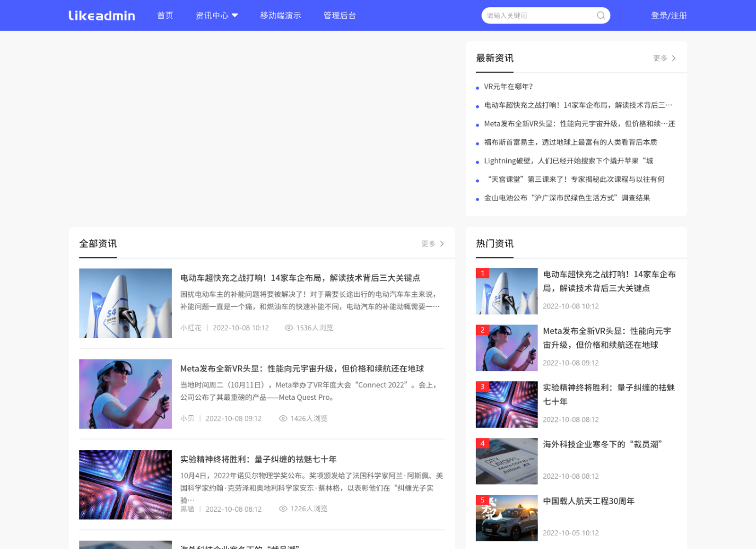Screen dimensions: 756x549
Task: Click 登录/注册 link
Action: [x=668, y=15]
